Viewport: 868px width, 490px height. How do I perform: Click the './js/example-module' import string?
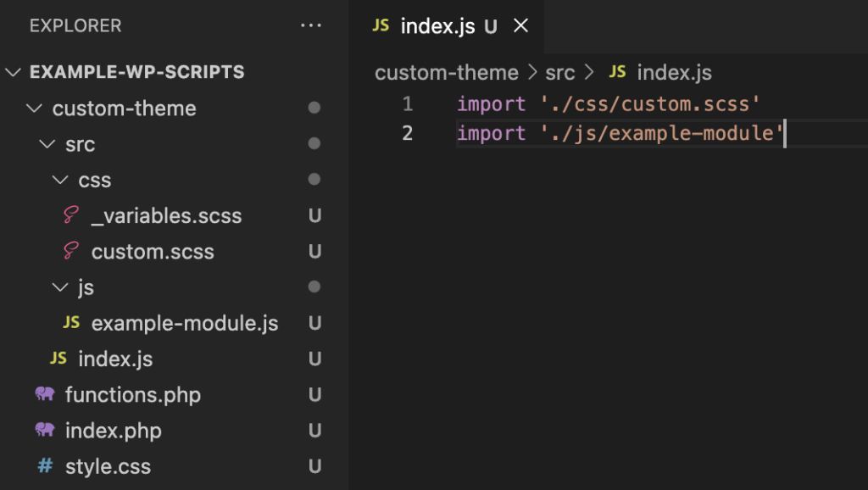661,133
